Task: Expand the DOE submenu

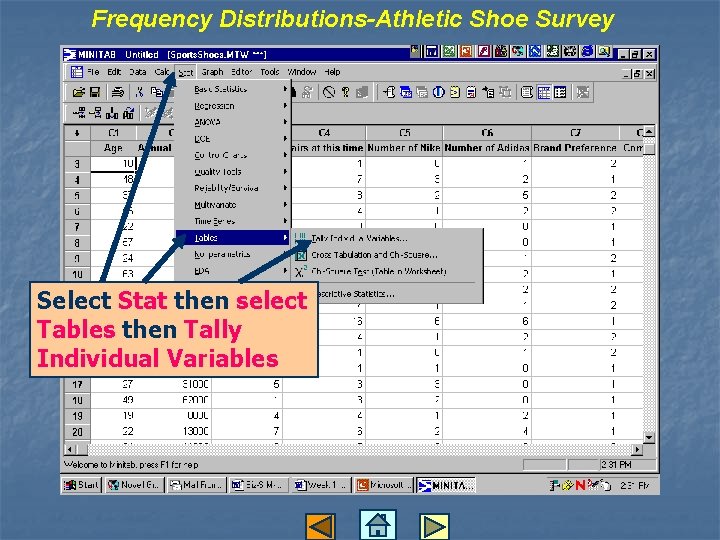Action: pos(233,139)
